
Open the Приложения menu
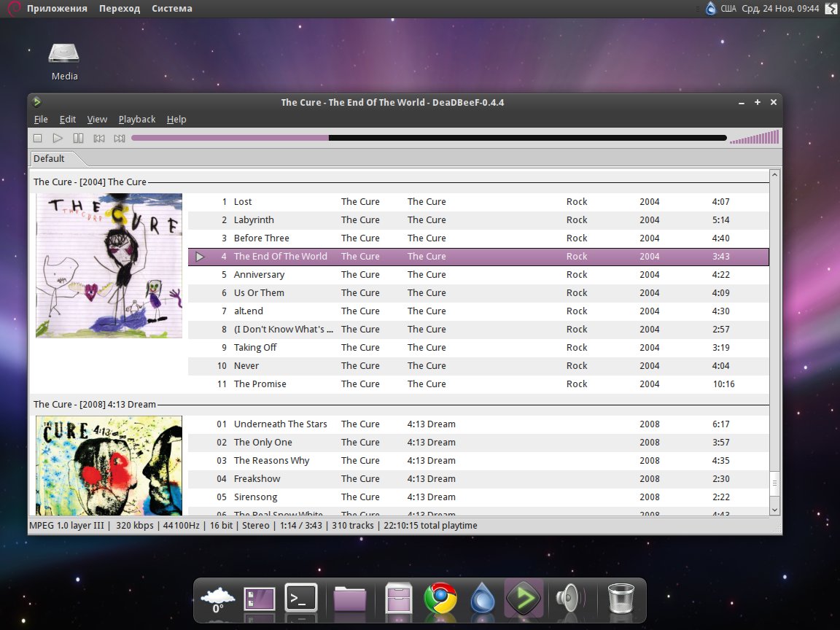57,9
